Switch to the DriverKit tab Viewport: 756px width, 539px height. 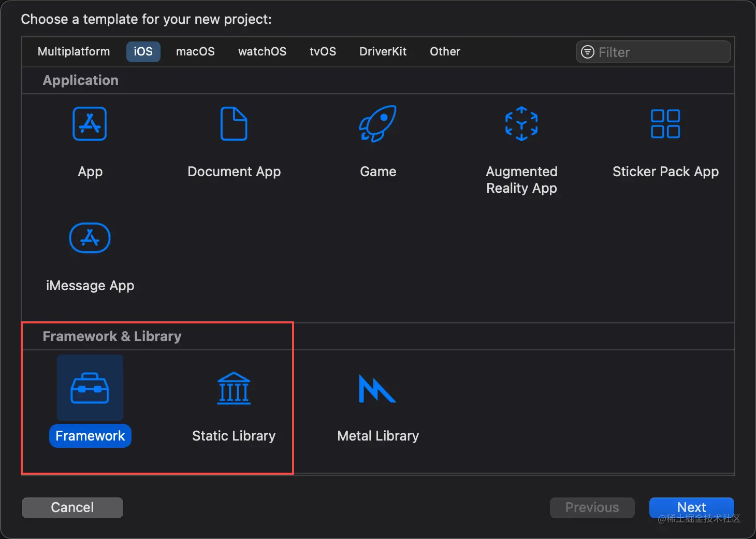tap(383, 51)
